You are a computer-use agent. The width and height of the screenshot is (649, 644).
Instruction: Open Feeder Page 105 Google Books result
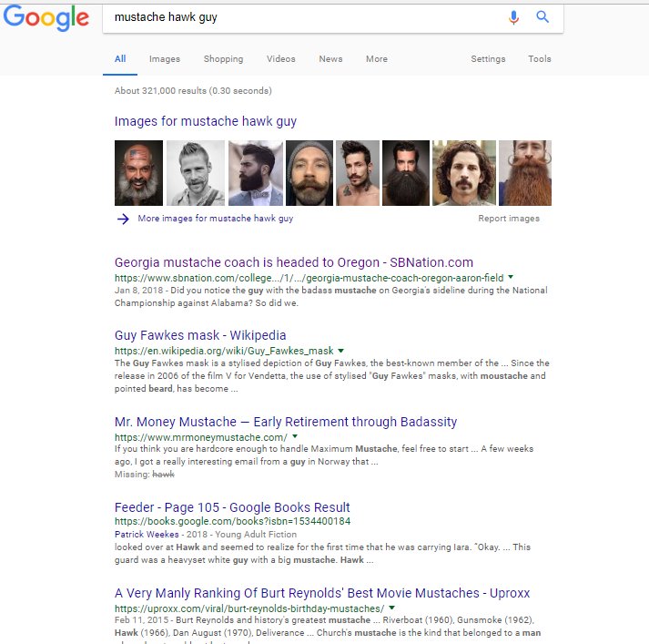coord(232,507)
